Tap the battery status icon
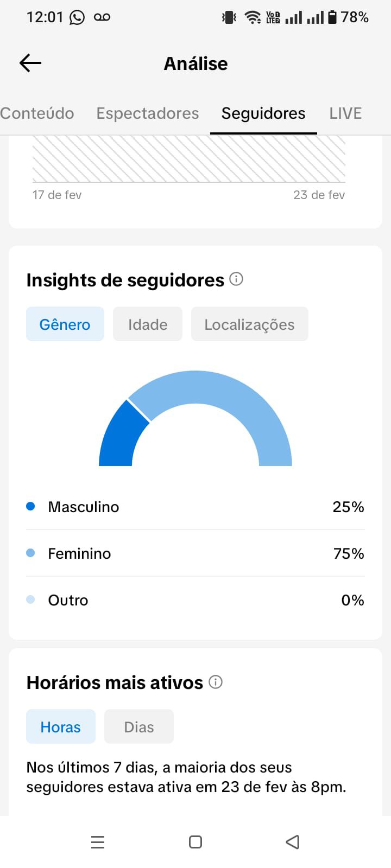 [332, 17]
